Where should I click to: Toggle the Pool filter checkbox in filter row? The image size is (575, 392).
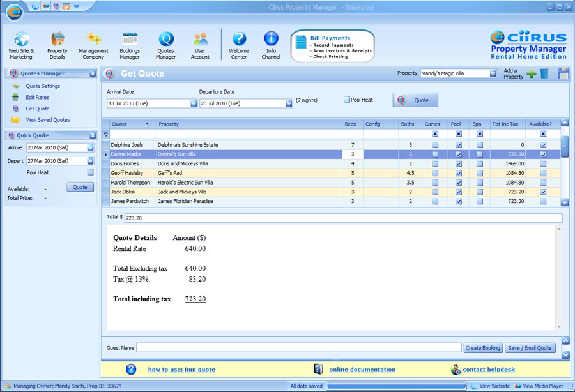coord(458,134)
